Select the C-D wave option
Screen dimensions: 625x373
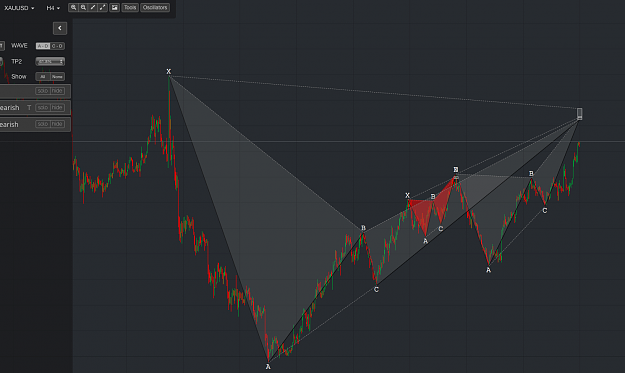57,46
